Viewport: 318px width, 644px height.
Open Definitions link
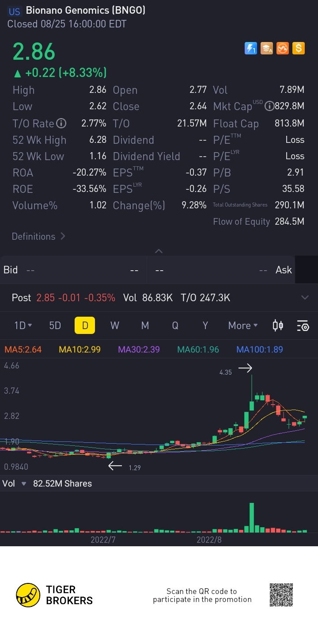click(38, 236)
